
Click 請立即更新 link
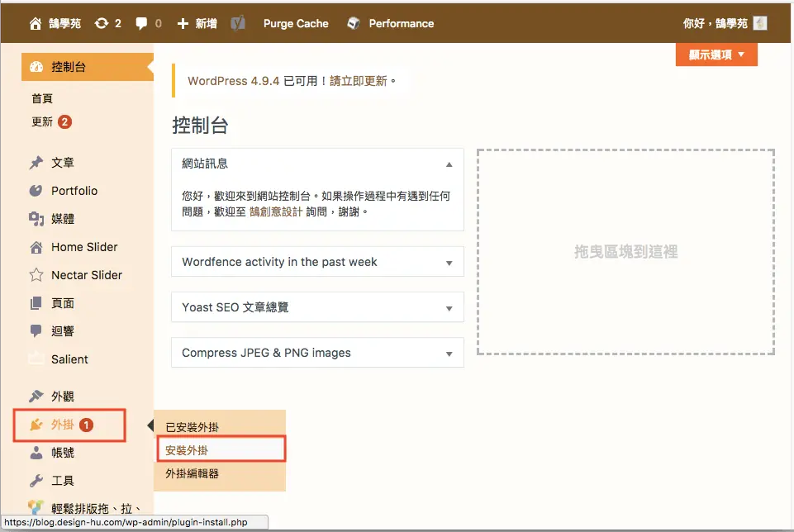point(358,81)
